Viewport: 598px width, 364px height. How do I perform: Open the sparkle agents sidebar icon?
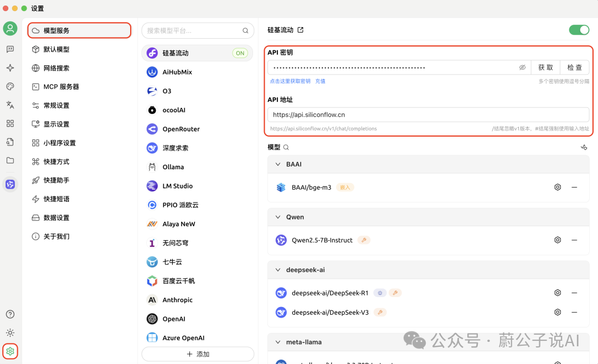(11, 68)
